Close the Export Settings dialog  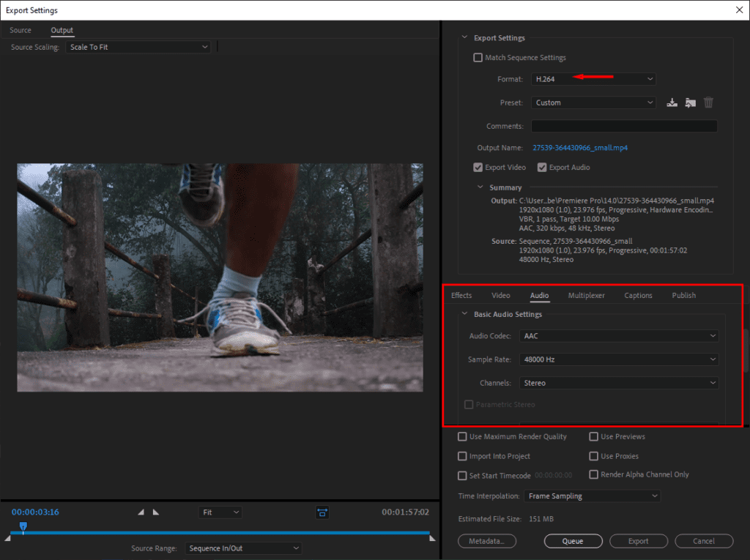point(739,10)
